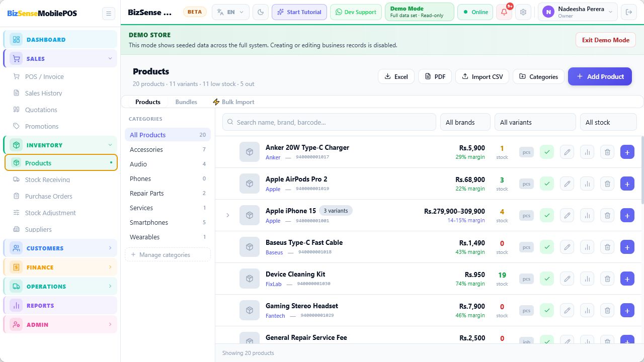Viewport: 644px width, 362px height.
Task: Delete Anker 20W Type-C Charger trash icon
Action: click(x=607, y=152)
